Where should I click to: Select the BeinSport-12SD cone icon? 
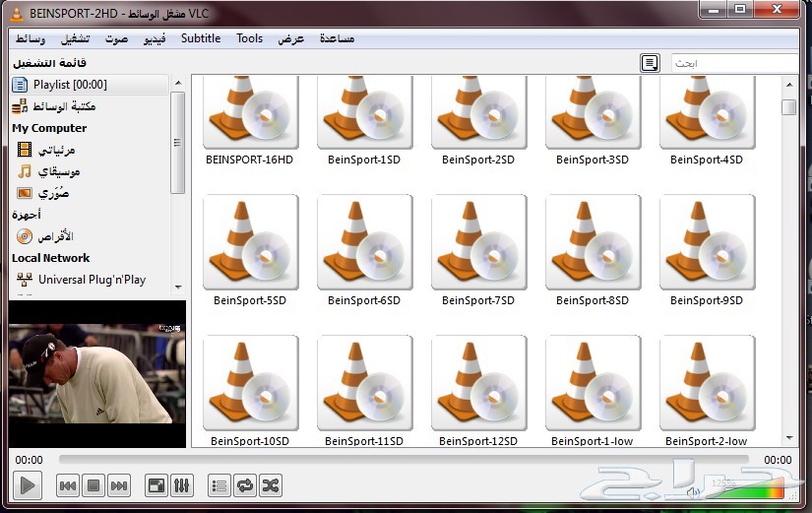point(479,383)
